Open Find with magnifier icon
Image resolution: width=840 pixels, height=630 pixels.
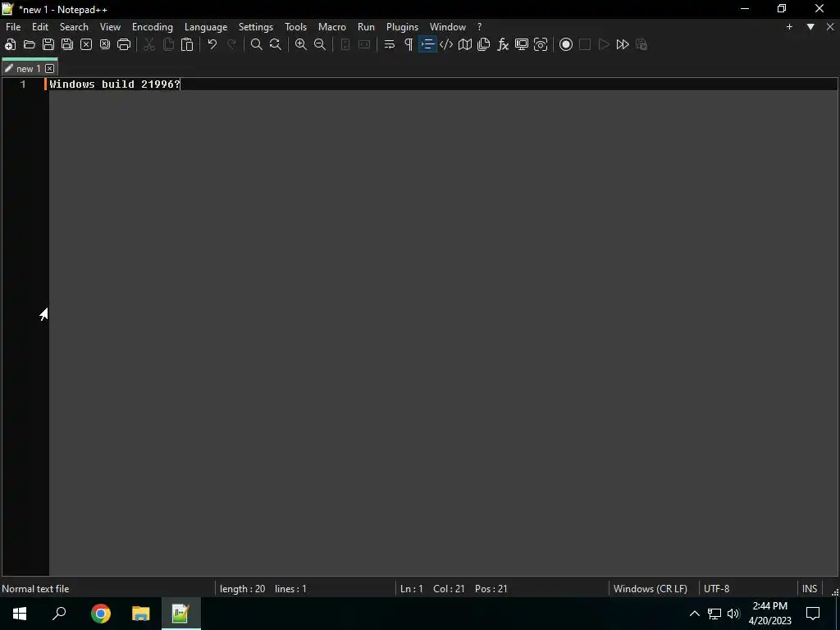257,44
